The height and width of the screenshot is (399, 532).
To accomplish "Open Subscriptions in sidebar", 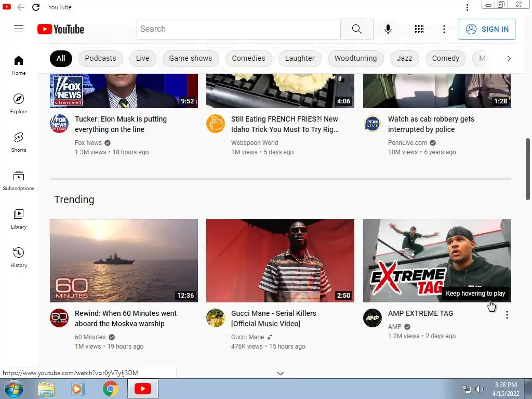I will click(19, 180).
